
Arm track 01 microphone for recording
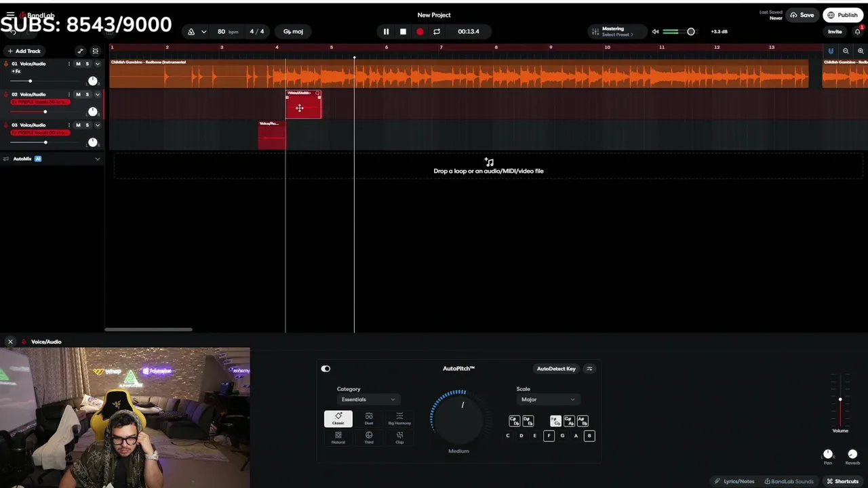coord(5,64)
